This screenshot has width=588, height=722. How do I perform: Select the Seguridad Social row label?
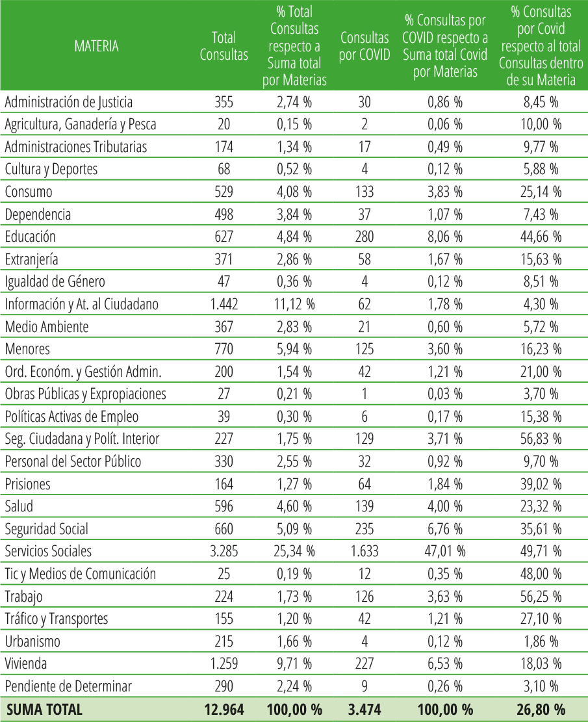click(x=47, y=529)
